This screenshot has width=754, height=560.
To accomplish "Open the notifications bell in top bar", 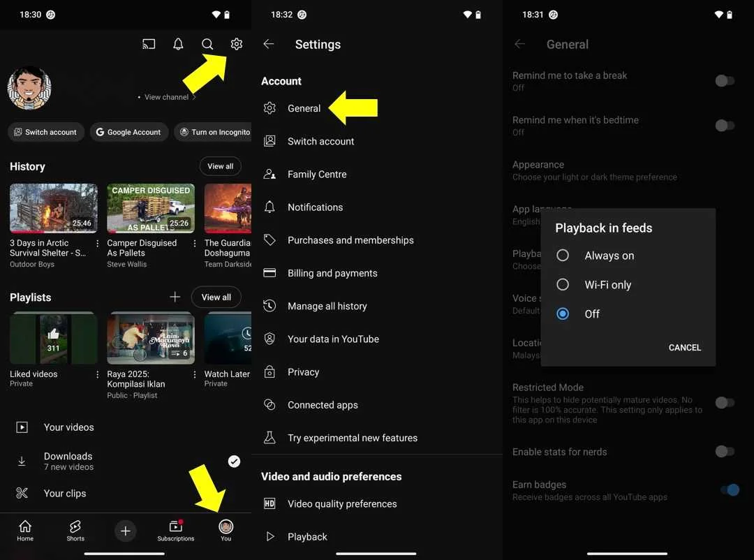I will [178, 44].
